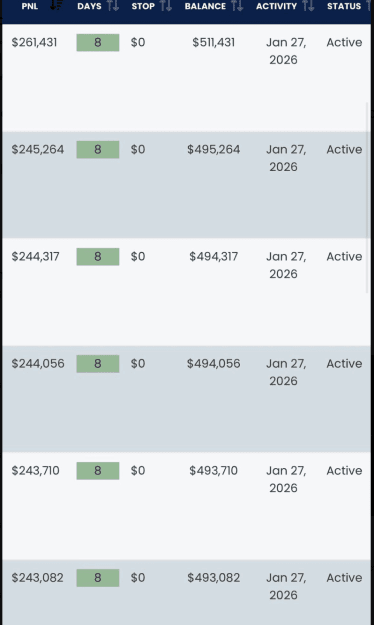Click $0 stop value in the $243,710 row
This screenshot has width=374, height=625.
[138, 471]
